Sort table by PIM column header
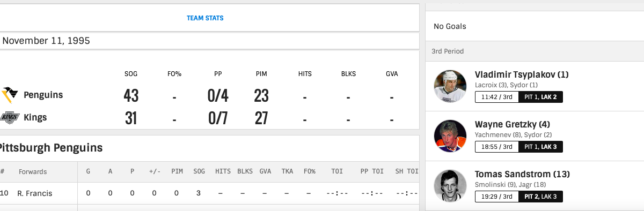Image resolution: width=644 pixels, height=211 pixels. point(177,172)
